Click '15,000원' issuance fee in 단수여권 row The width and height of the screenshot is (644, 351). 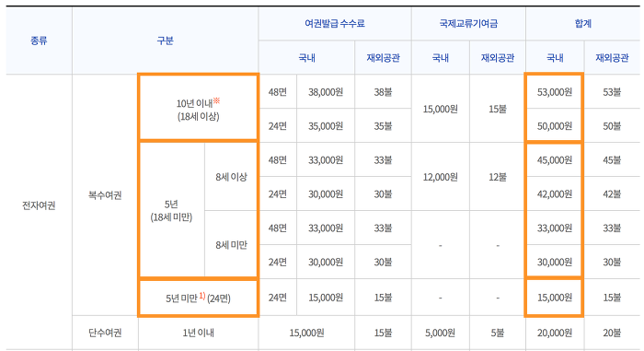pyautogui.click(x=306, y=333)
